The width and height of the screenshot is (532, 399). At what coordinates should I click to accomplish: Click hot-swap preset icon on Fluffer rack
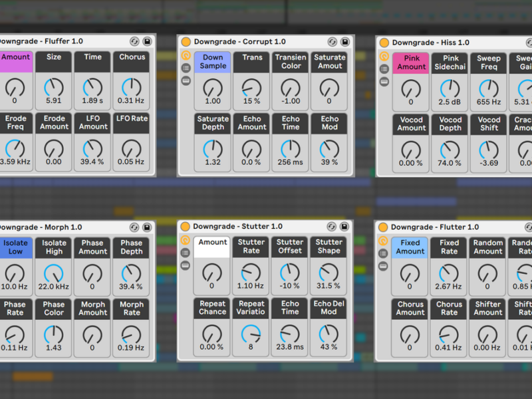(x=135, y=41)
